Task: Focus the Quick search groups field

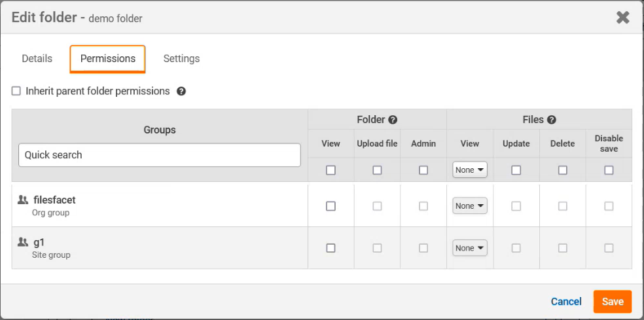Action: point(159,155)
